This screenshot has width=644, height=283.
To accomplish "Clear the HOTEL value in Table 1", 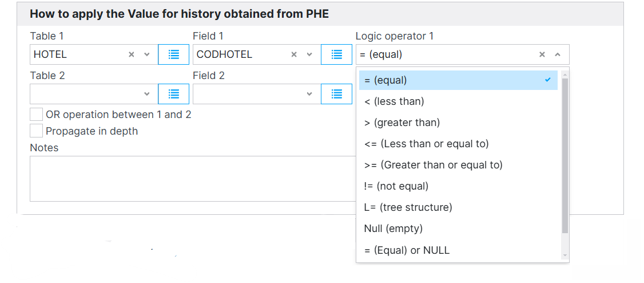I will [132, 54].
